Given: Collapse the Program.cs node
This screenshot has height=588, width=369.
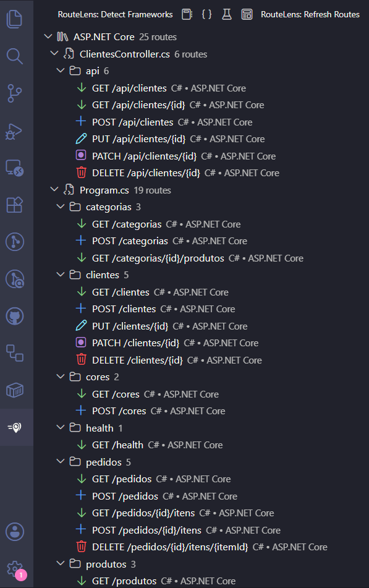Looking at the screenshot, I should (x=54, y=190).
